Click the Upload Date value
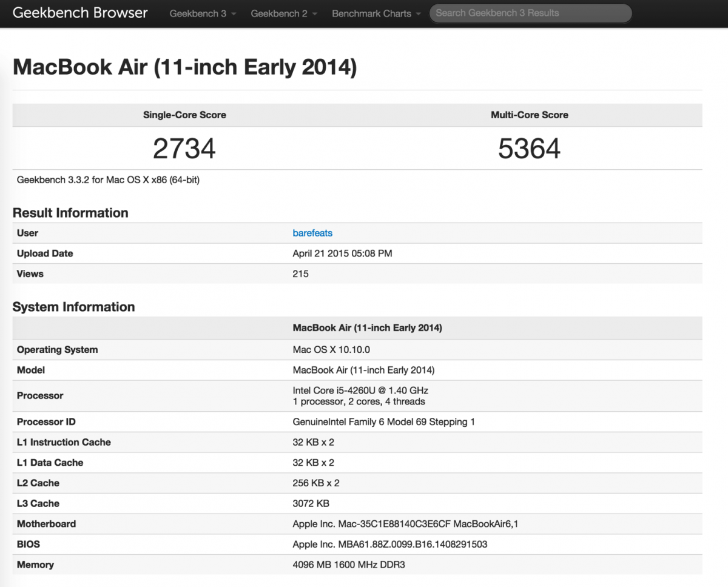This screenshot has width=728, height=587. pos(342,253)
